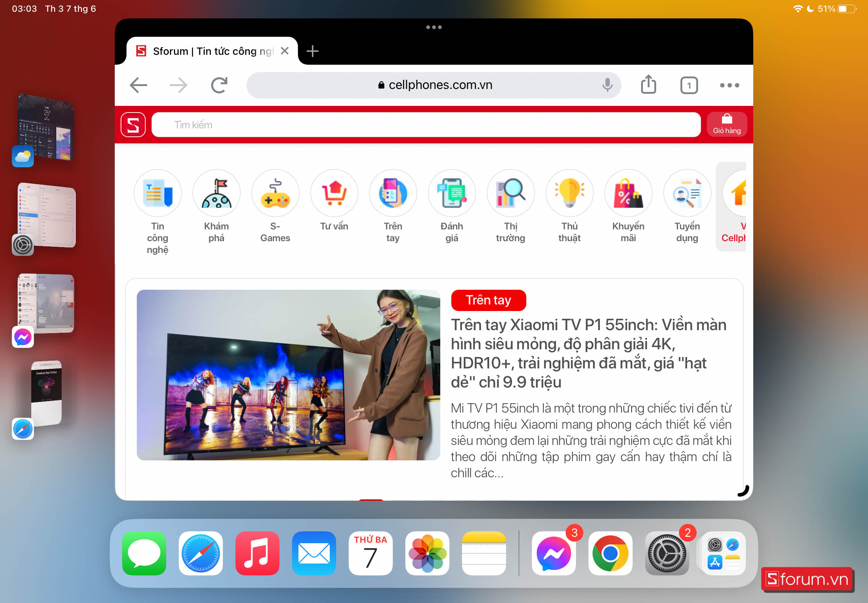The height and width of the screenshot is (603, 868).
Task: Open Photos from the dock
Action: tap(427, 553)
